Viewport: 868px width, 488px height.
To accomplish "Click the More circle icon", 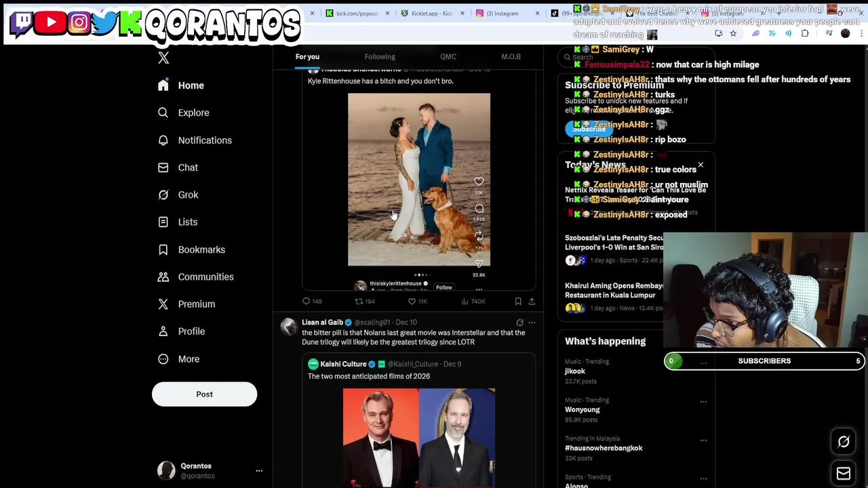I will tap(163, 359).
